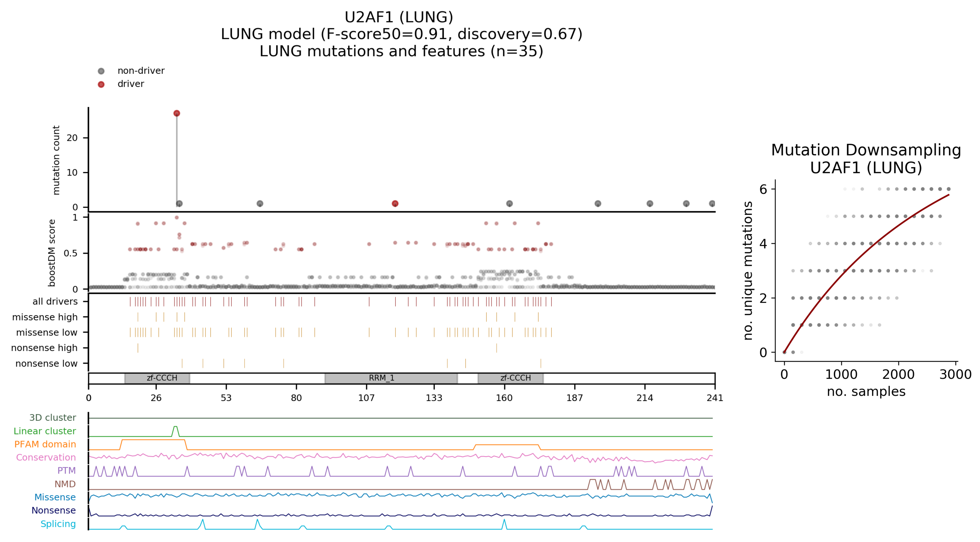Click the gray non-driver dot near position 66

(260, 203)
